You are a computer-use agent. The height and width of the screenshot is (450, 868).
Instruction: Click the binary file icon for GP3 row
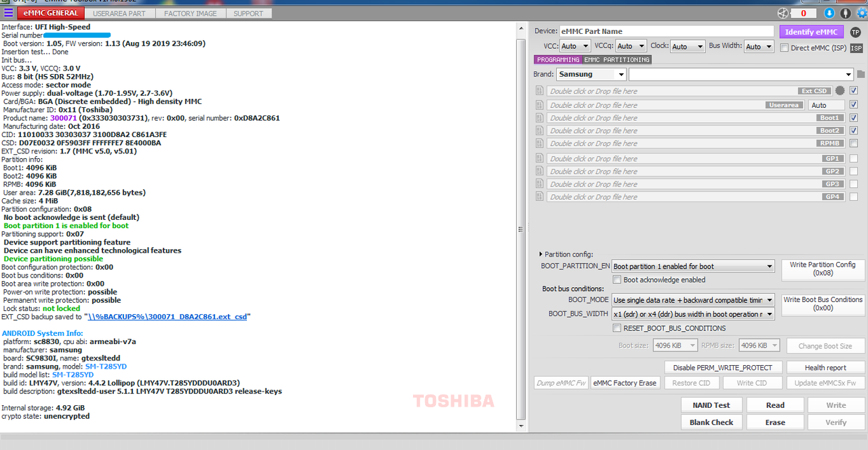[x=540, y=184]
